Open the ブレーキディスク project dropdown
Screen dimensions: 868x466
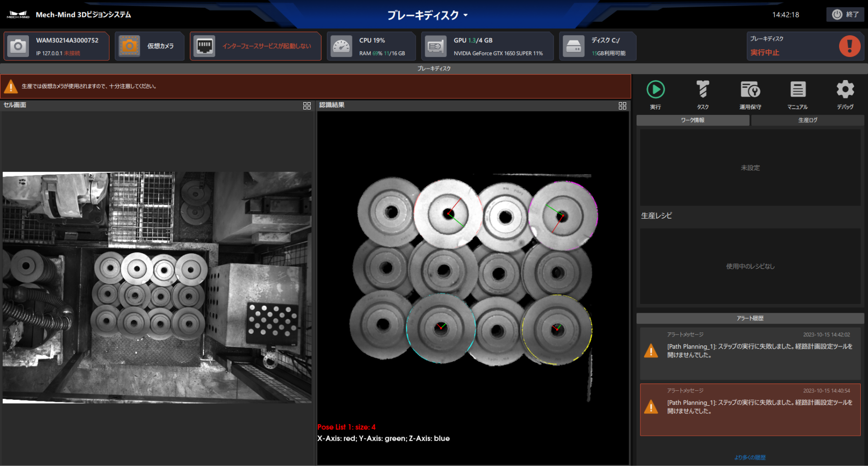tap(427, 15)
